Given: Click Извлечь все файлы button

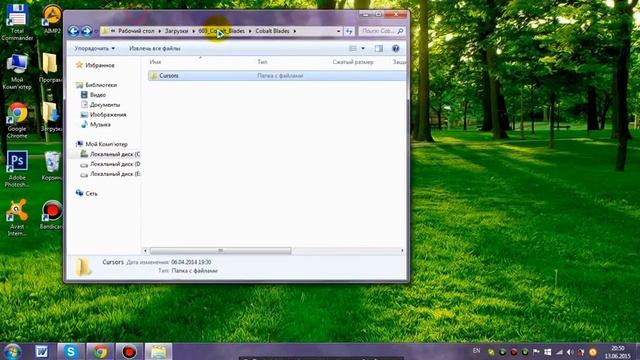Looking at the screenshot, I should click(155, 49).
